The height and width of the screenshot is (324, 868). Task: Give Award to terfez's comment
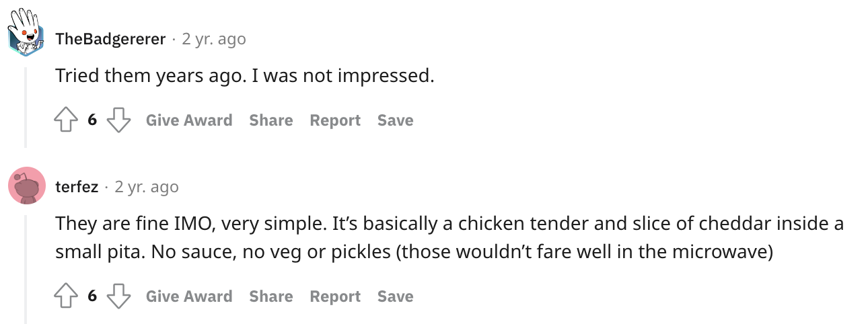pos(189,296)
